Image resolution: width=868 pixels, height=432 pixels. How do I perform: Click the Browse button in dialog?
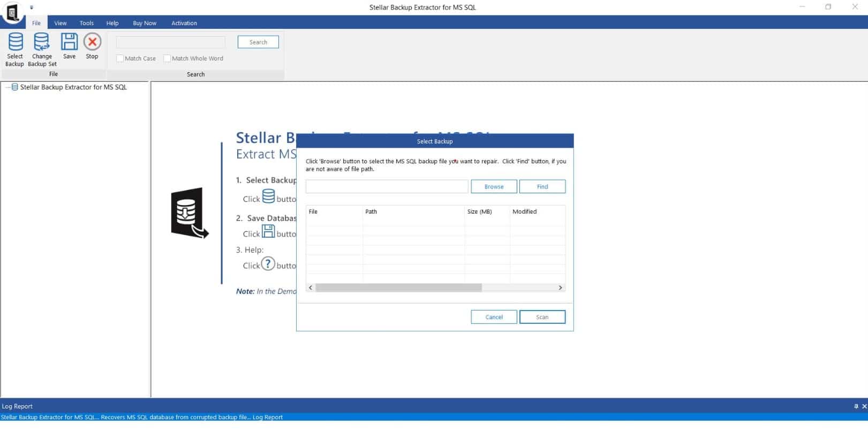tap(494, 186)
